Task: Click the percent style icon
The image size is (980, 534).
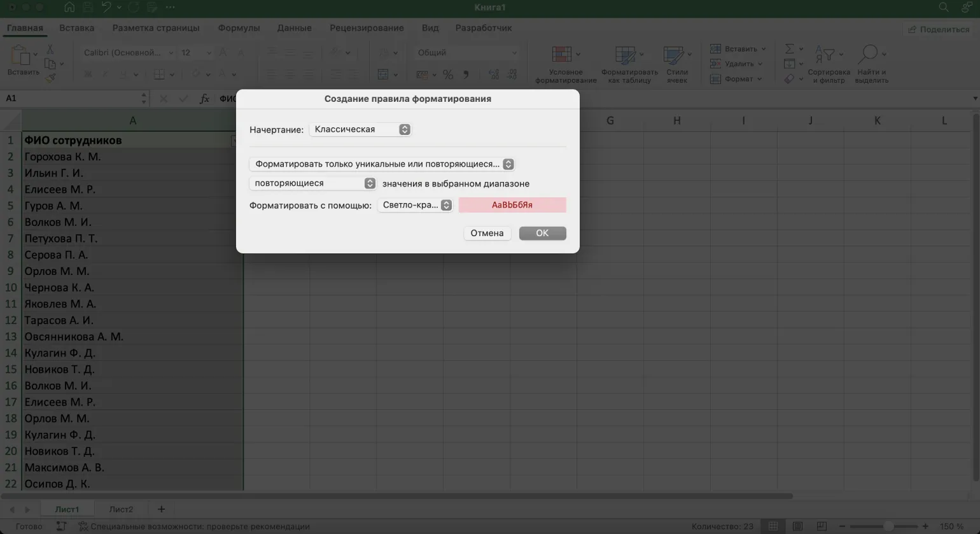Action: [448, 74]
